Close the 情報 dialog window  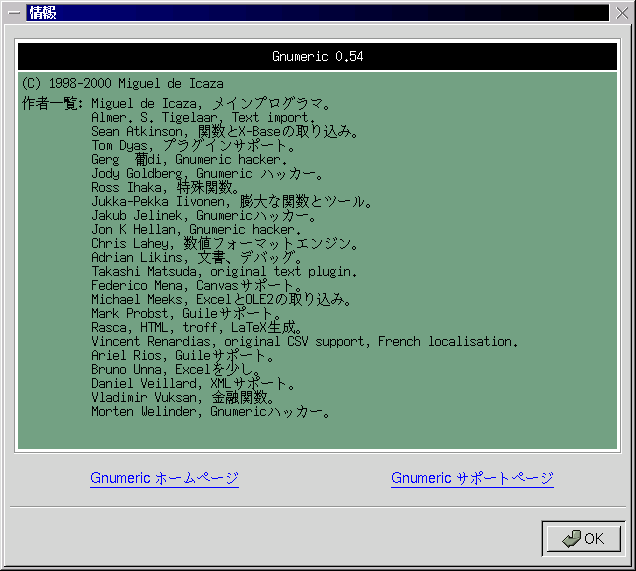622,13
